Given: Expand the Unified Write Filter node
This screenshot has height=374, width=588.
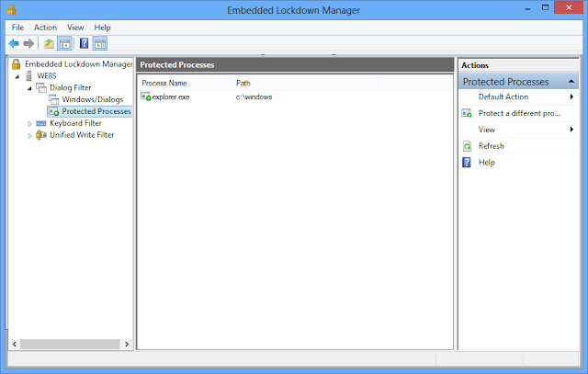Looking at the screenshot, I should 29,136.
